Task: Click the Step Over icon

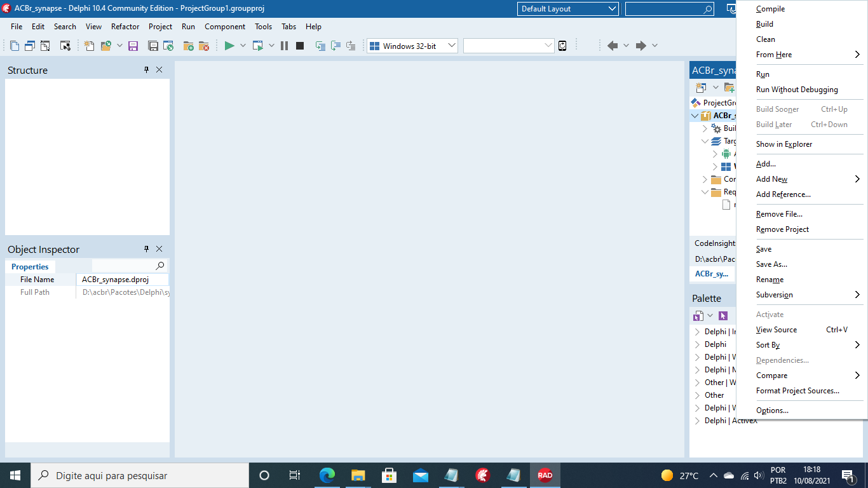Action: coord(336,46)
